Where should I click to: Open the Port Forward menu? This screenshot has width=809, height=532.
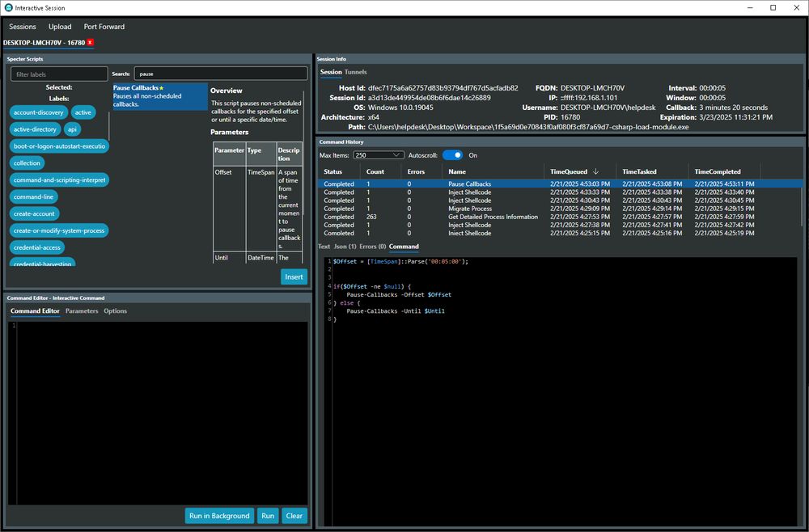104,27
